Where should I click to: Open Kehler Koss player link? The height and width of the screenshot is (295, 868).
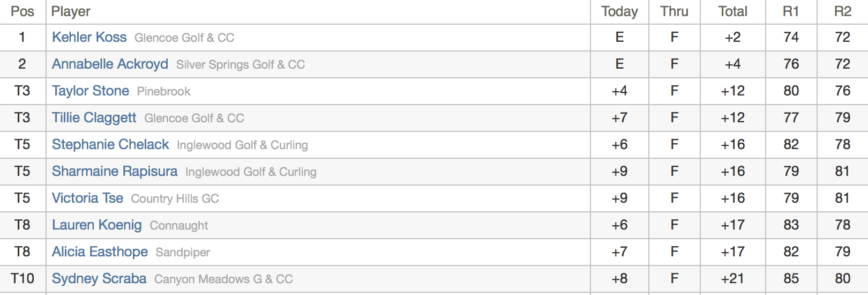89,37
